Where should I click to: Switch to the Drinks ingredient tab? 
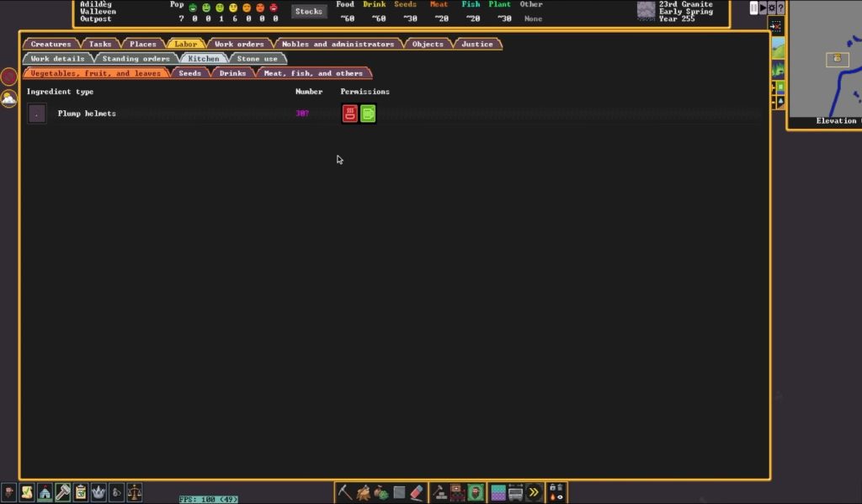tap(232, 73)
